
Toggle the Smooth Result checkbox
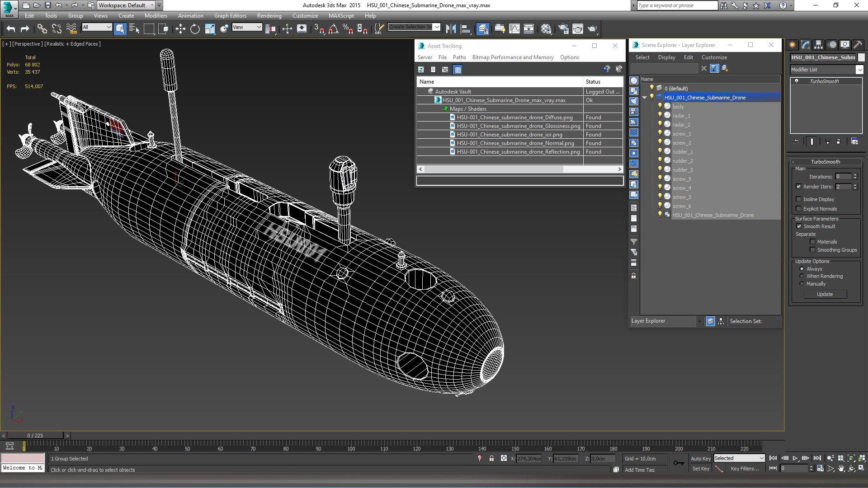[799, 226]
